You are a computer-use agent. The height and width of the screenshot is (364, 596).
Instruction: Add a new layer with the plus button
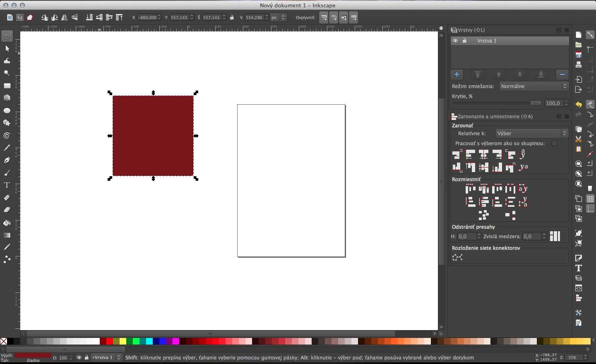(x=457, y=74)
